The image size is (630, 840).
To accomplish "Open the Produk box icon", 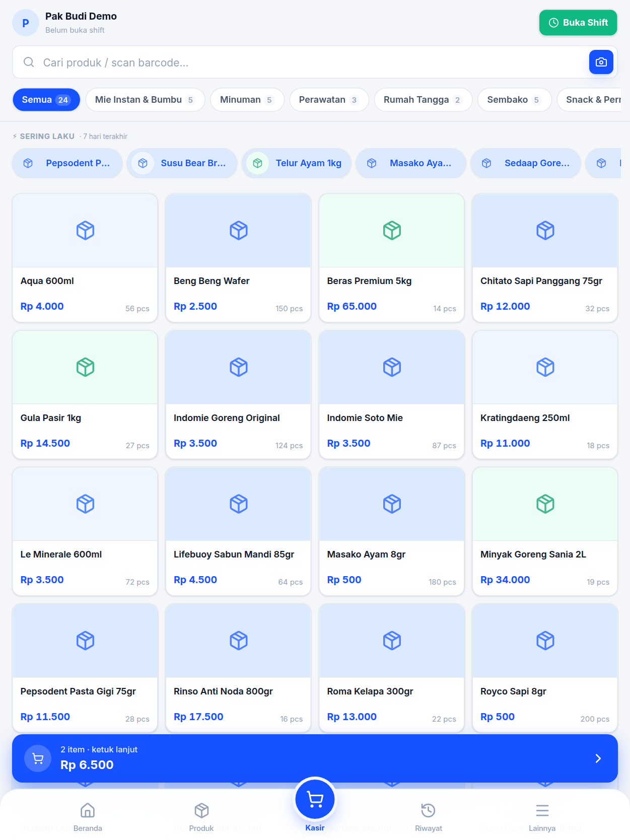I will (201, 810).
